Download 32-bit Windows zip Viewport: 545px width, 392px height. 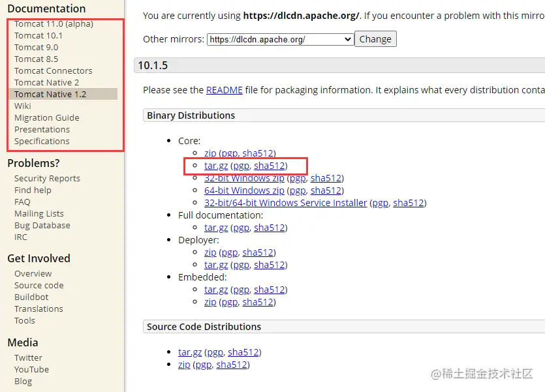tap(244, 178)
